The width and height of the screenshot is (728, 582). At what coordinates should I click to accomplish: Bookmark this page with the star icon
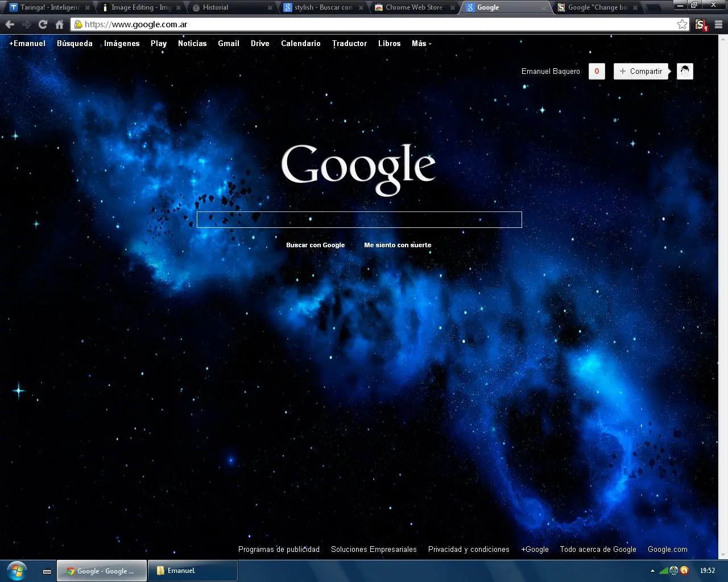coord(682,24)
